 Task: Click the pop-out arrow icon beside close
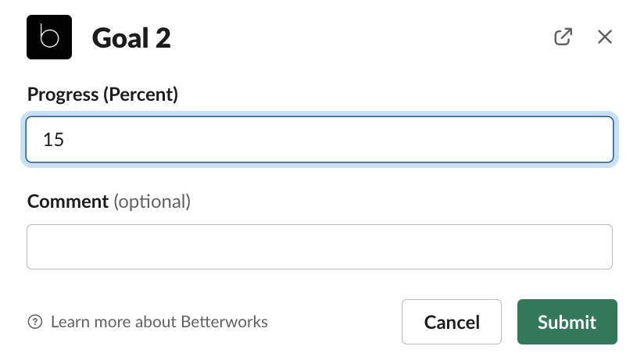click(563, 37)
